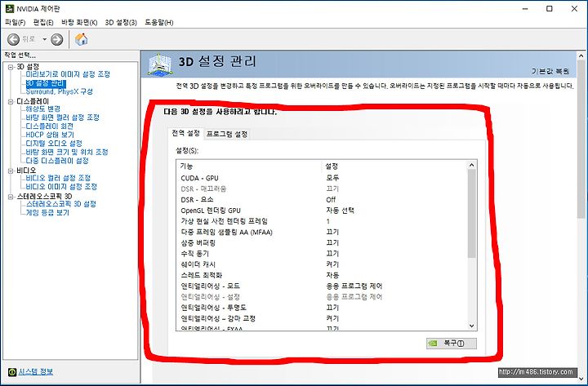This screenshot has width=588, height=386.
Task: Click the 3D 설정 관리 header icon
Action: point(161,64)
